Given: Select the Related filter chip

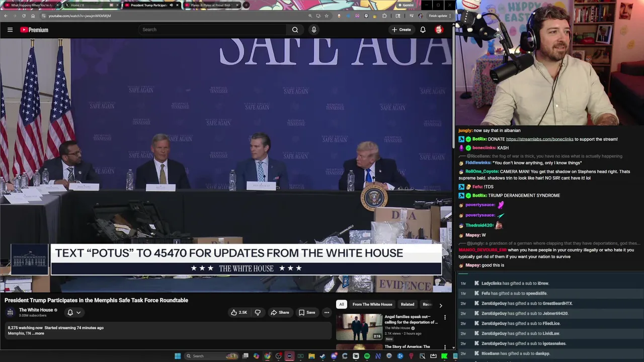Looking at the screenshot, I should point(408,304).
